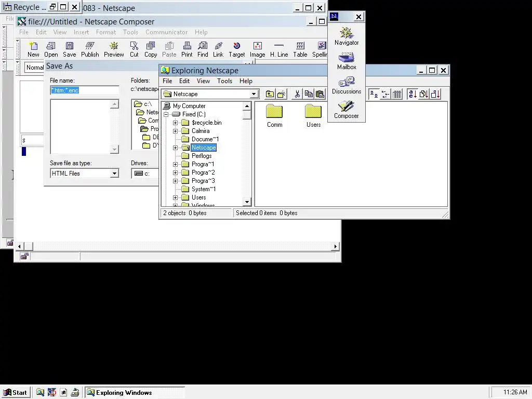Select My Computer in the folder tree
Screen dimensions: 532x399
coord(189,106)
